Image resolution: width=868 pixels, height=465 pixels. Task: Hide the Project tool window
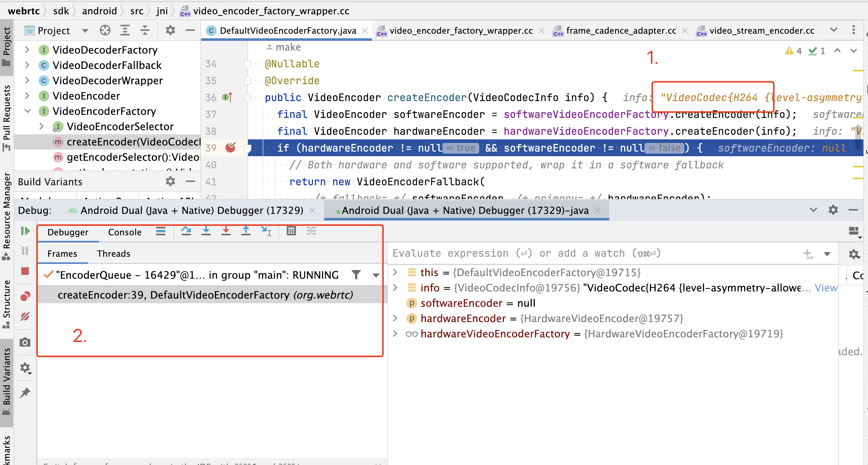[190, 30]
